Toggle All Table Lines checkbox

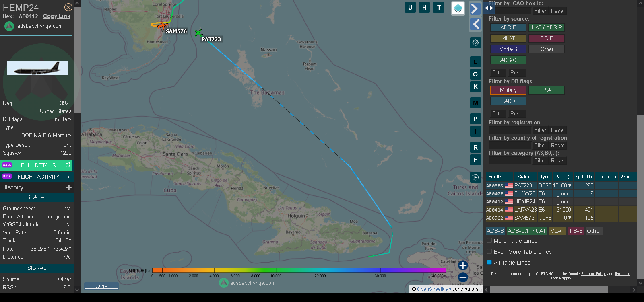[x=489, y=263]
